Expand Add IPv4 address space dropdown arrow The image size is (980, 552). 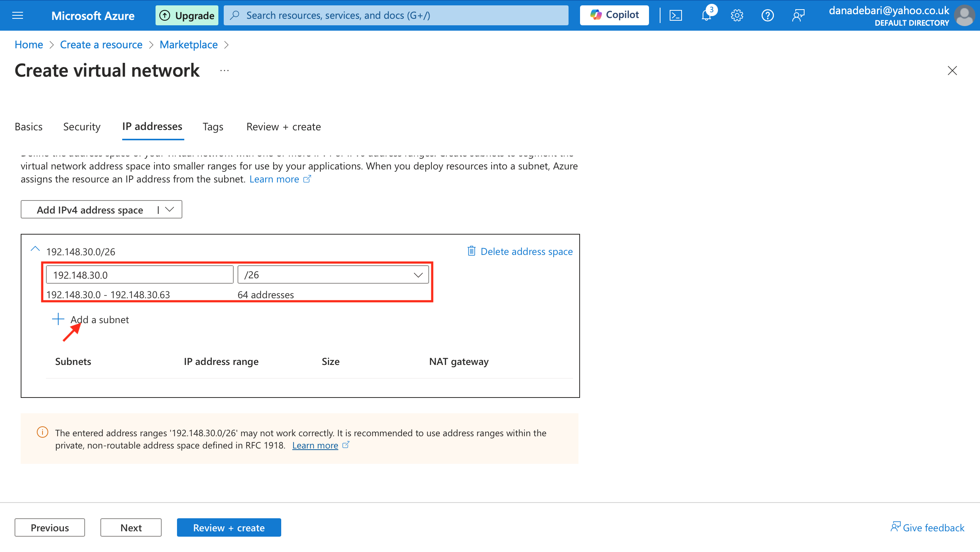[x=169, y=210]
